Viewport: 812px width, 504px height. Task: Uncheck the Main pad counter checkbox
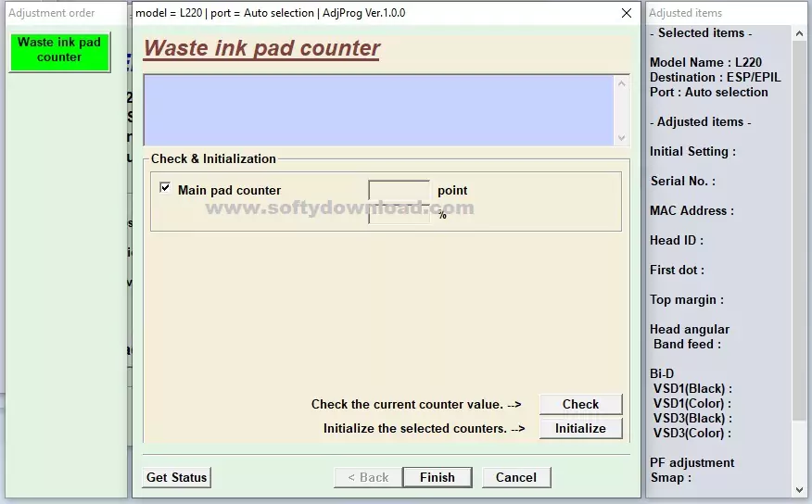[165, 188]
